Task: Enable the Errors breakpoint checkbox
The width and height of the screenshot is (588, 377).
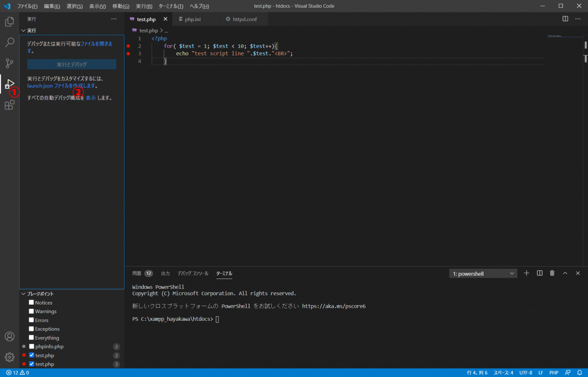Action: click(x=31, y=320)
